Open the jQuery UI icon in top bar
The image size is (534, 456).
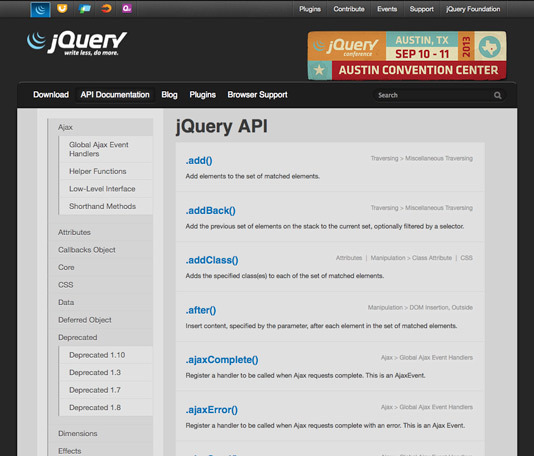62,8
